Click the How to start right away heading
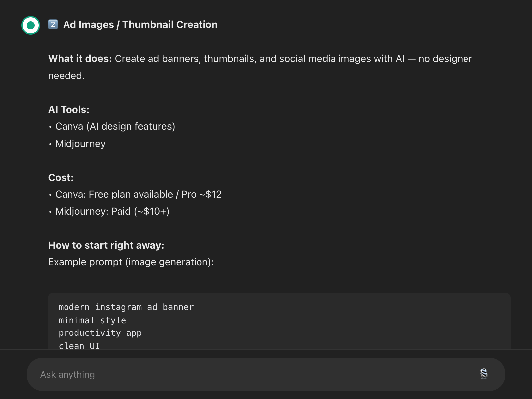The image size is (532, 399). point(106,245)
